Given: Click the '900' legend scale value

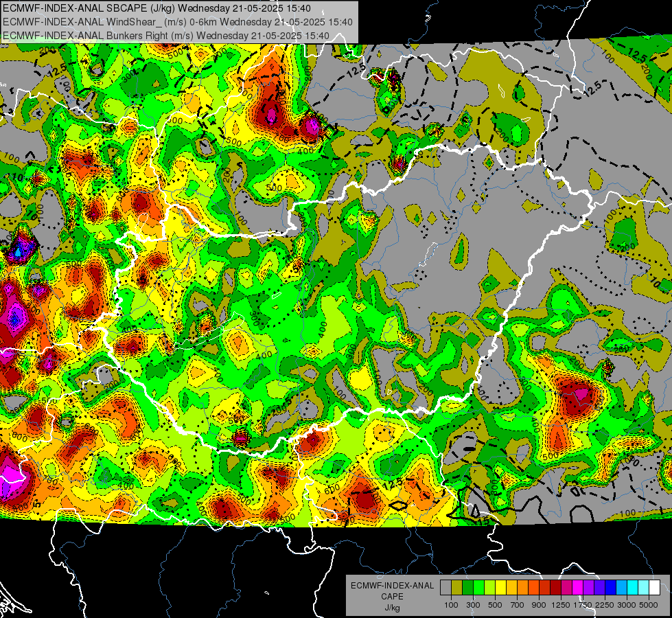Looking at the screenshot, I should pos(539,605).
